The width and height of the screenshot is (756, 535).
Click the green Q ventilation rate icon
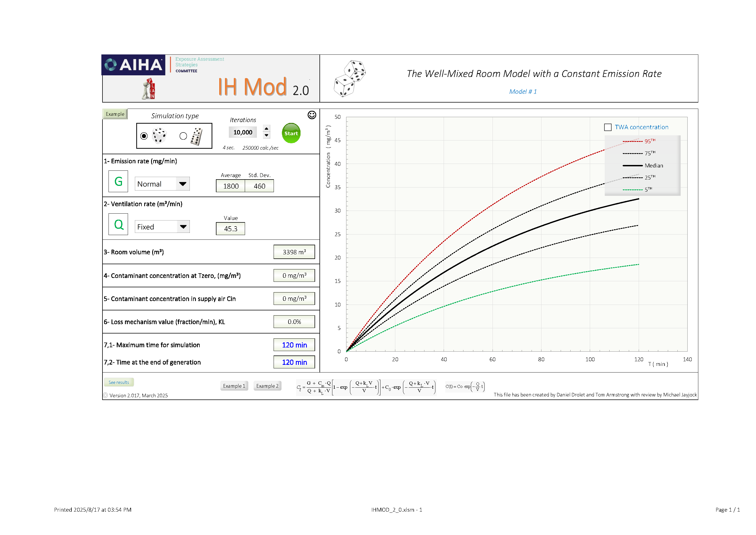click(118, 224)
